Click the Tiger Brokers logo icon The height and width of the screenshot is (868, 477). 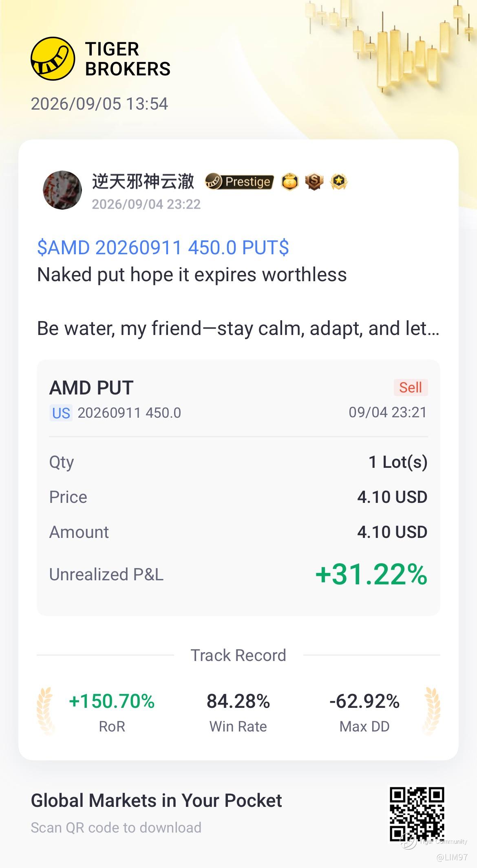pos(53,59)
